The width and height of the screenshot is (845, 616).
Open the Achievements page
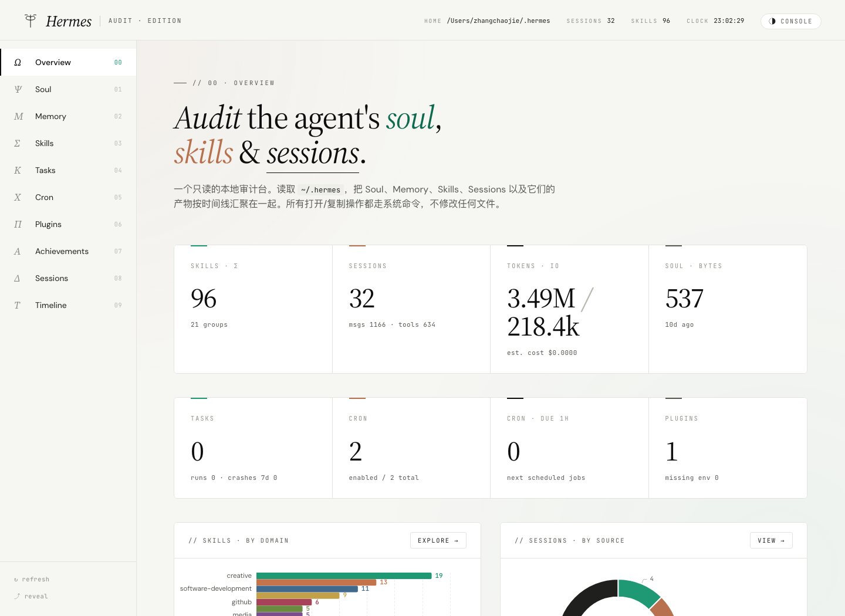tap(68, 251)
